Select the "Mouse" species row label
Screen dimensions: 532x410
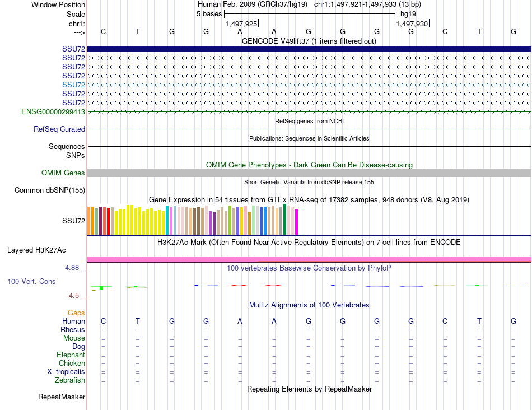(x=74, y=338)
